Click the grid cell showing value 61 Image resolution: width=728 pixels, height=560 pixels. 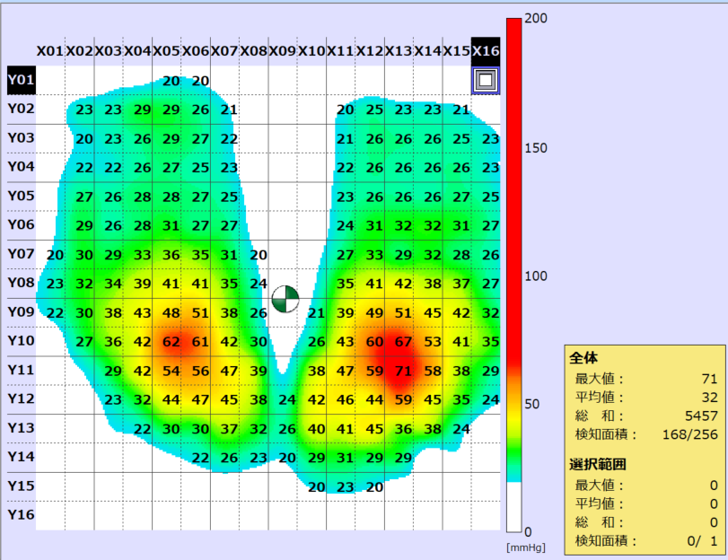coord(200,341)
